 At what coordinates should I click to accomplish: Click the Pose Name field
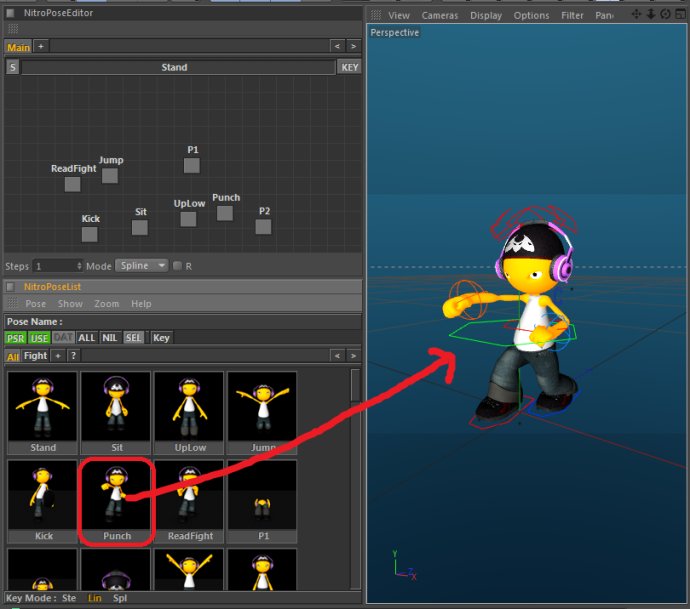[x=183, y=322]
